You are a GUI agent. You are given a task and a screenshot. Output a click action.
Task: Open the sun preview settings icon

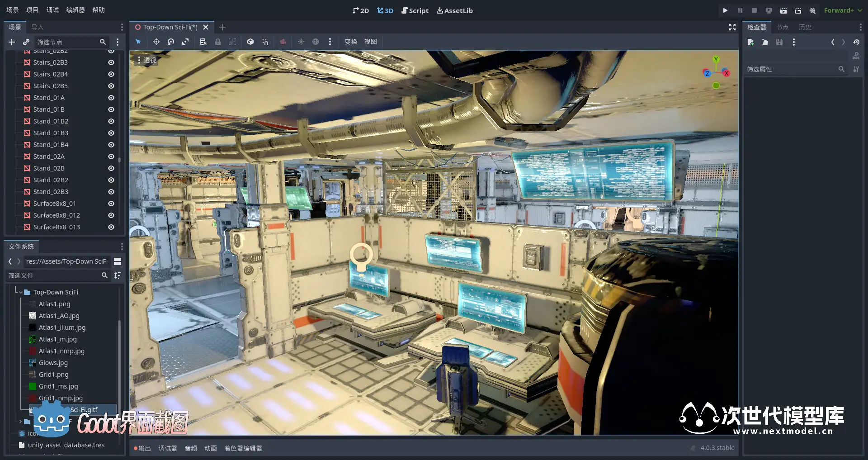(x=301, y=42)
